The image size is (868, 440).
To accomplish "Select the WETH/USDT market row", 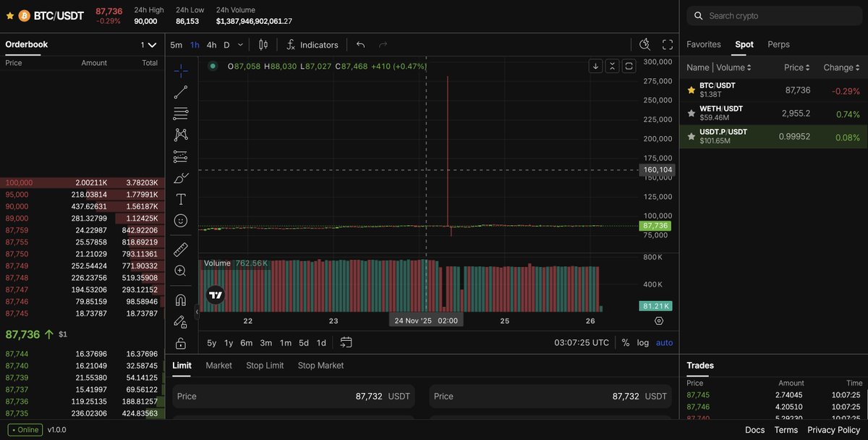I will 773,114.
